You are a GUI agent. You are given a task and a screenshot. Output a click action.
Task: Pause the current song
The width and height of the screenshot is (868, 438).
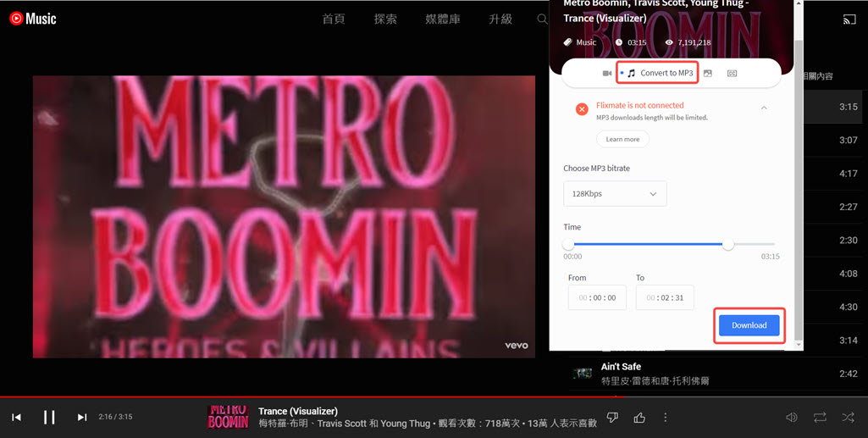pyautogui.click(x=49, y=417)
